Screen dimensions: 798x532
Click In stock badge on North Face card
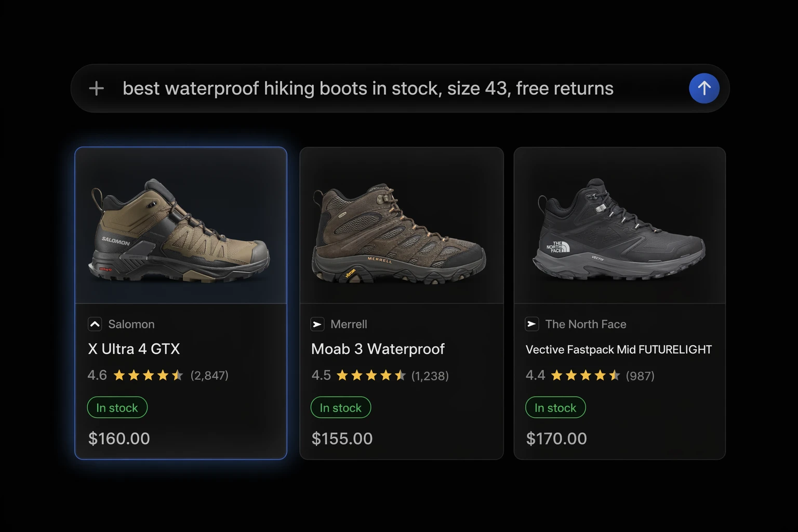555,408
